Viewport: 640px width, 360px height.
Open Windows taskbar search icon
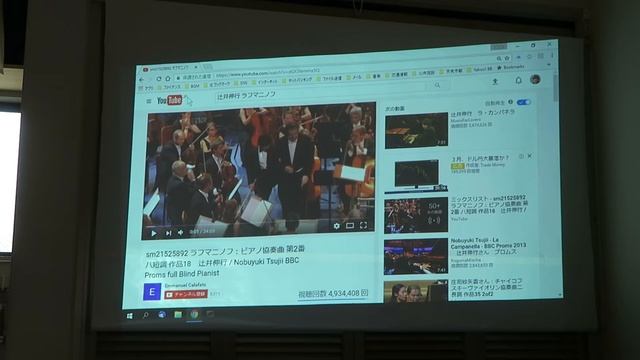(145, 315)
